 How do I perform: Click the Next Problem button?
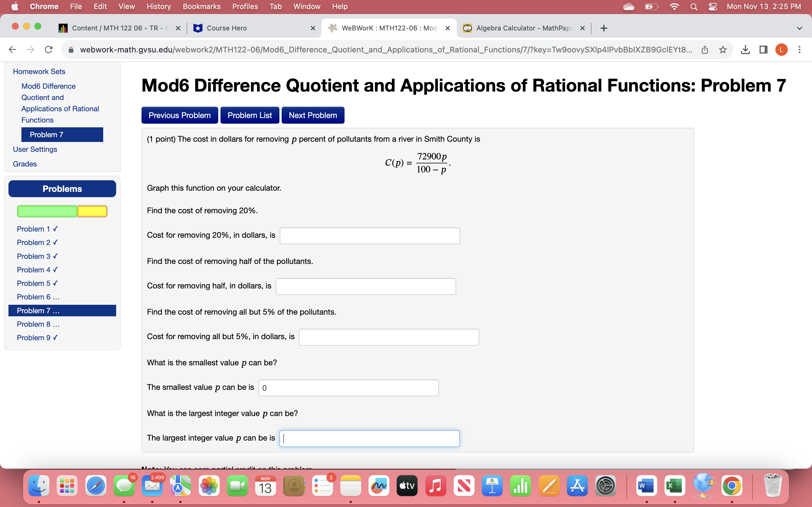click(313, 115)
